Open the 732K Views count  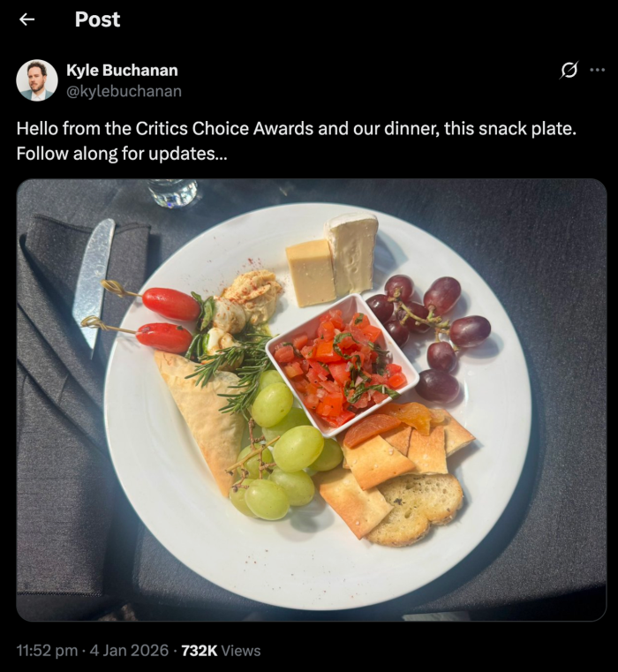coord(221,650)
